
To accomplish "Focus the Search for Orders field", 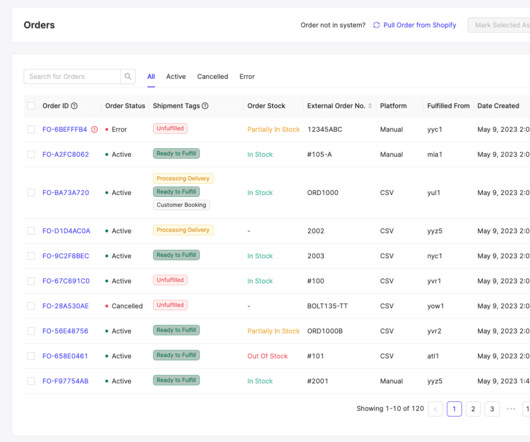I will click(72, 76).
